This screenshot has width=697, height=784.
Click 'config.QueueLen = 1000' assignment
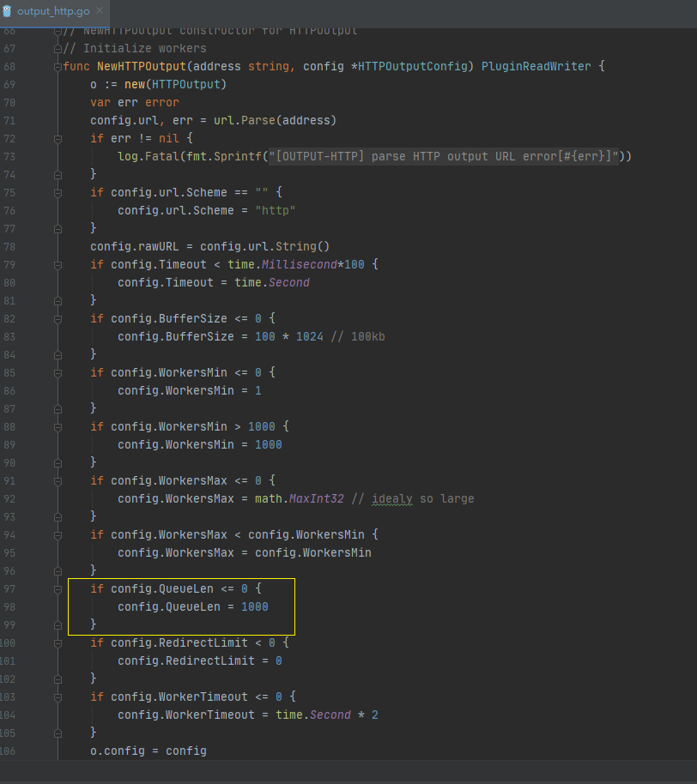193,606
